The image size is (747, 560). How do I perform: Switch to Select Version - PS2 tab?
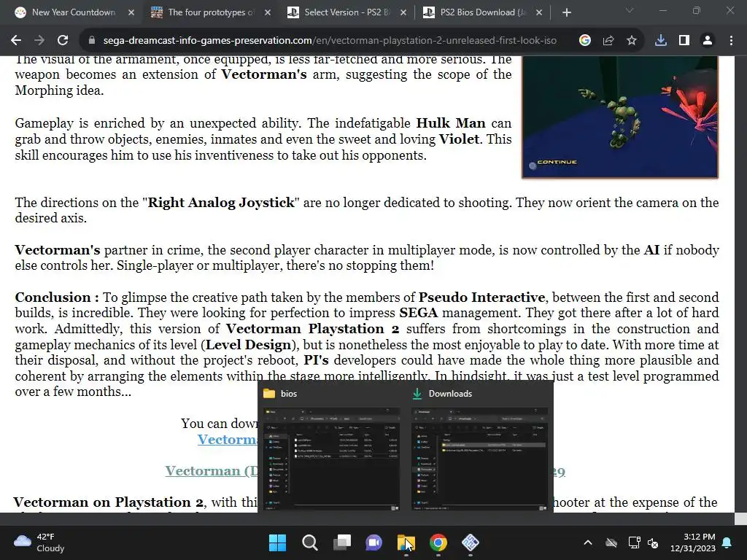pyautogui.click(x=347, y=12)
